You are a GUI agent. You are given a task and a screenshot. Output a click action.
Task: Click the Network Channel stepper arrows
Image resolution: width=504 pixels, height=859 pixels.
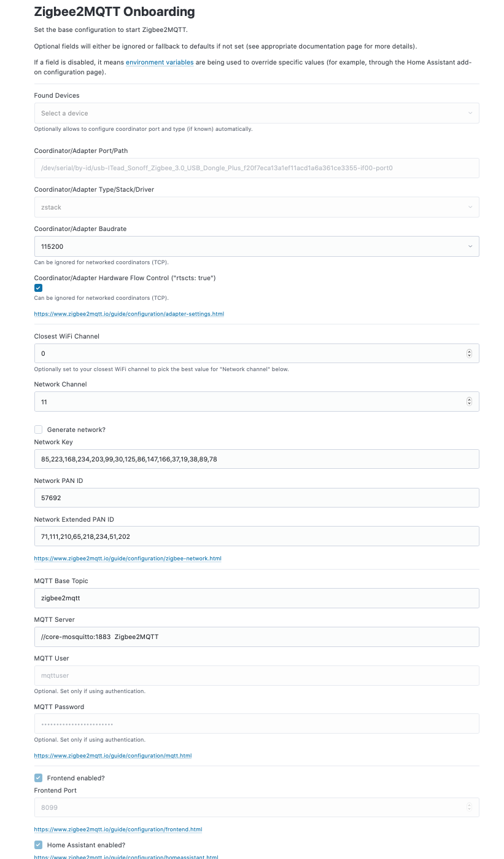tap(469, 401)
